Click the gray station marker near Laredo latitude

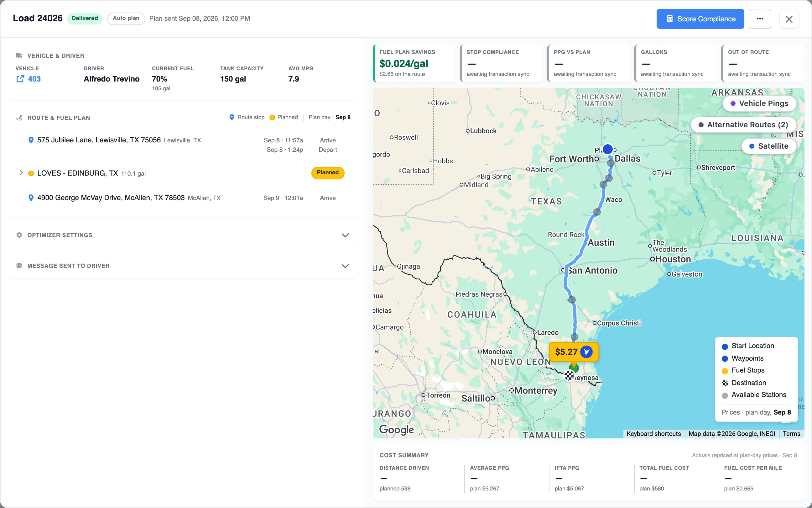(x=575, y=336)
